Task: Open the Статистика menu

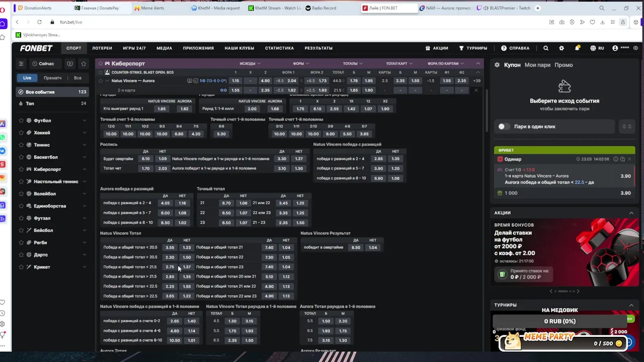Action: pyautogui.click(x=279, y=48)
